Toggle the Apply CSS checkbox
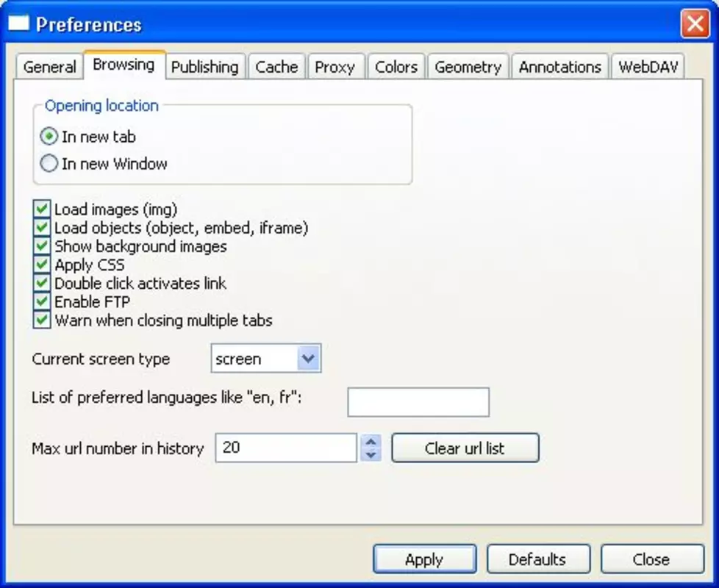 pos(42,265)
